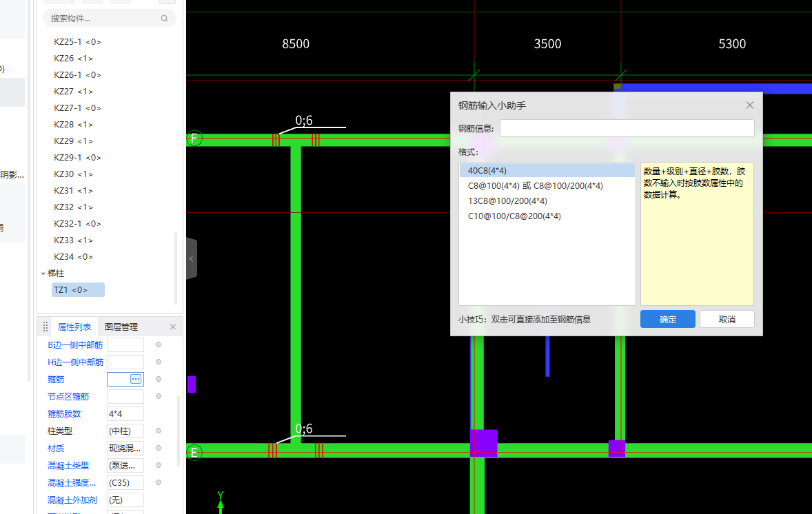Image resolution: width=812 pixels, height=514 pixels.
Task: Select KZ29 <1> component
Action: click(73, 141)
